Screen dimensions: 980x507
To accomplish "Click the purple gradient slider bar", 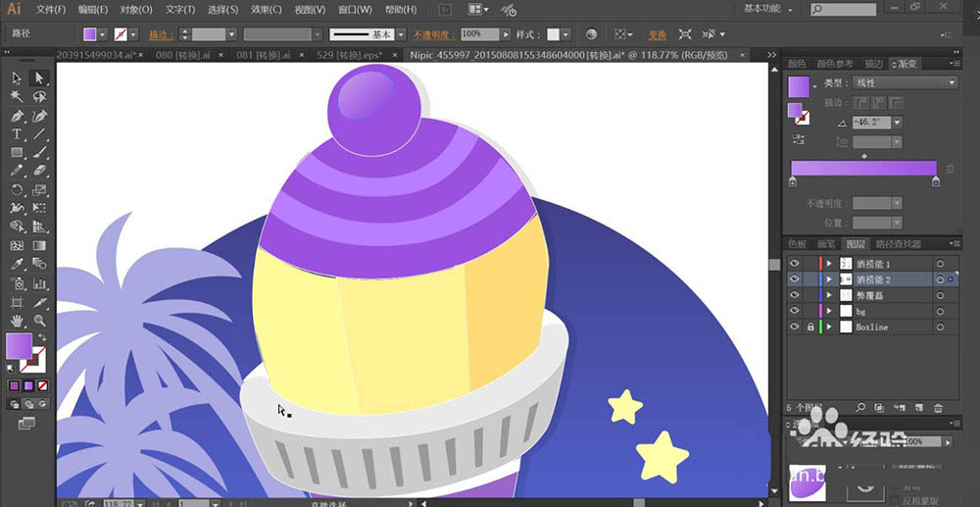I will coord(863,169).
